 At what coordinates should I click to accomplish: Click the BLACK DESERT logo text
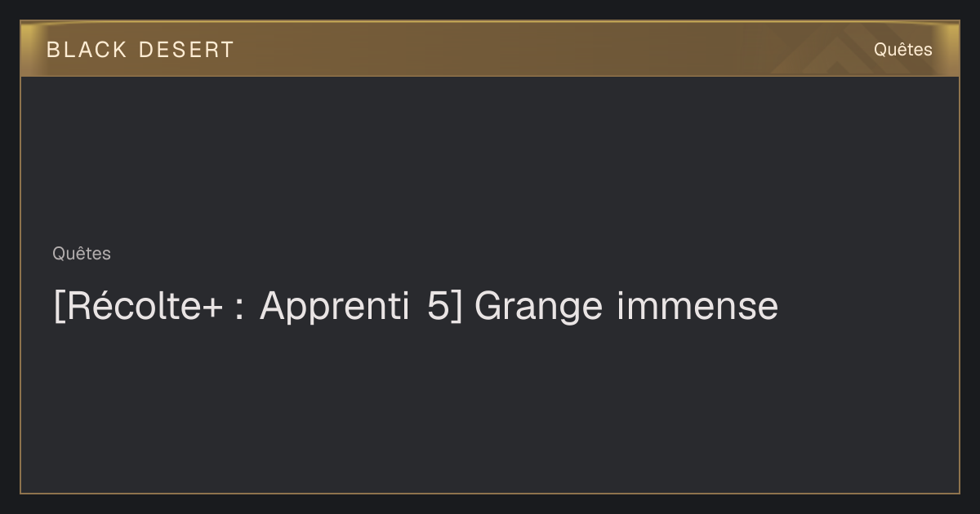pyautogui.click(x=140, y=50)
